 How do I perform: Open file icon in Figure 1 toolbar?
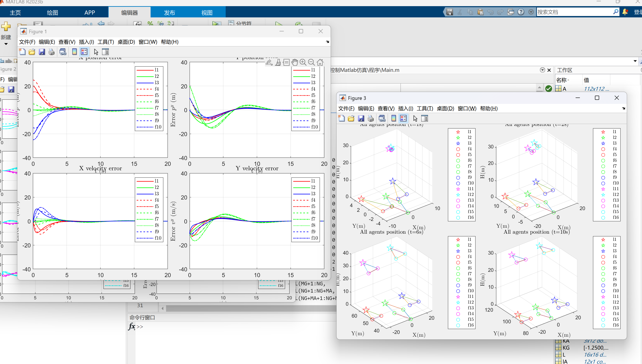click(x=32, y=52)
